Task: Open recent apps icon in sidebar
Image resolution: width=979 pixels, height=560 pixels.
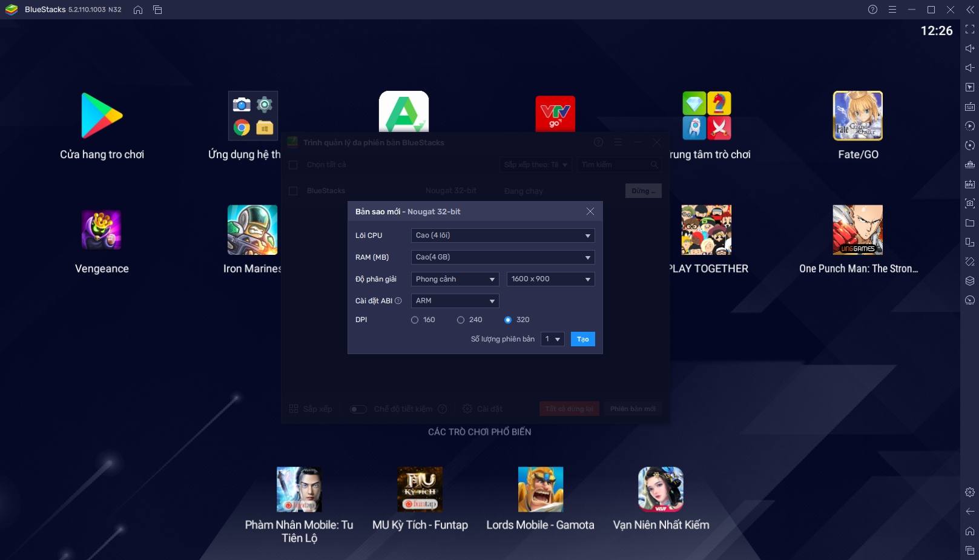Action: click(970, 550)
